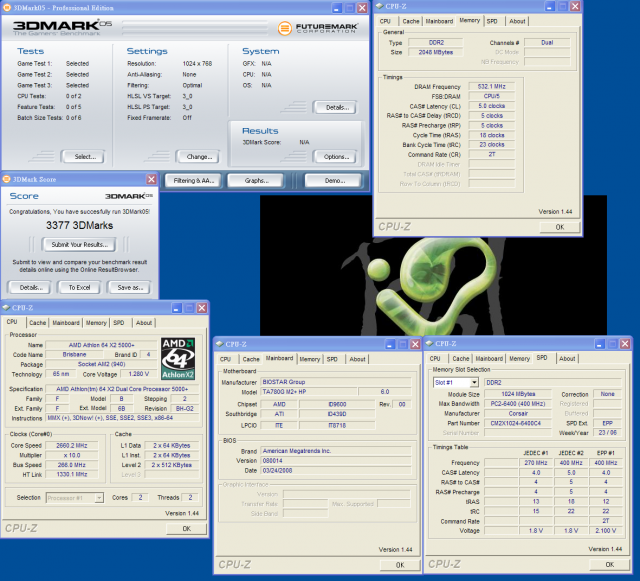
Task: Click the Memory Size 2048 MBytes value
Action: 436,52
